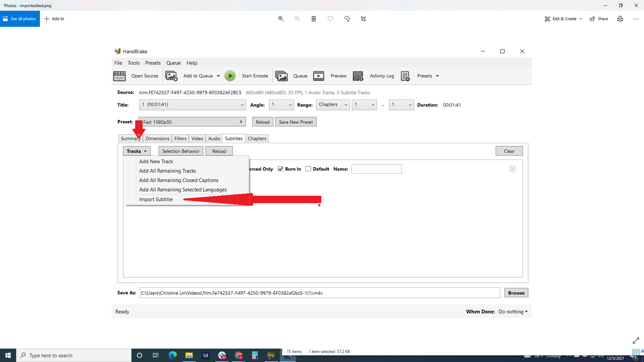Click the Preview film icon

[319, 76]
